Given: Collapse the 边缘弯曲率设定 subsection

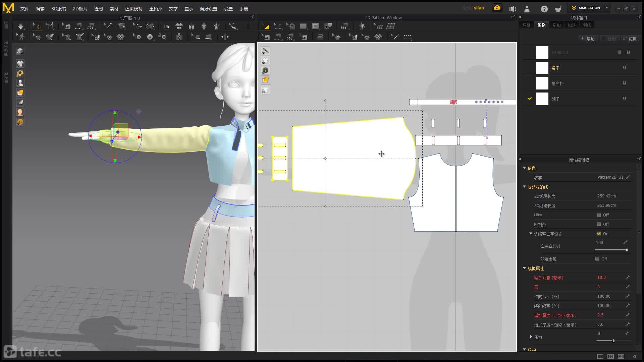Looking at the screenshot, I should point(531,234).
